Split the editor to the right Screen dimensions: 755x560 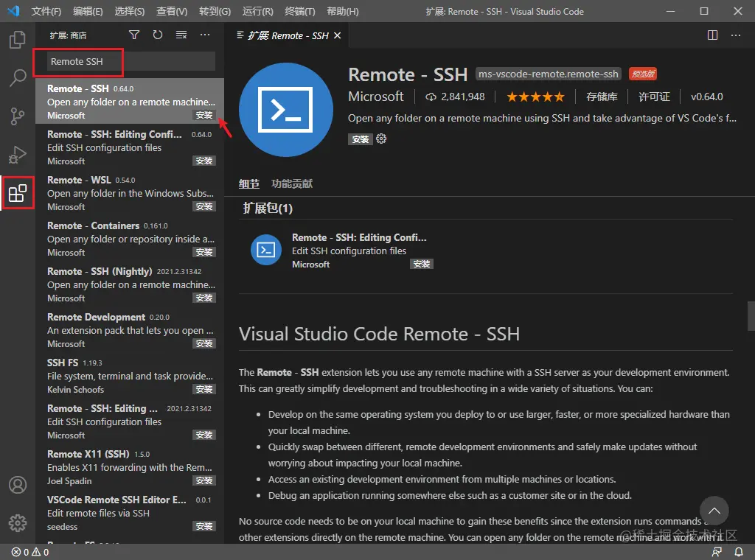tap(713, 35)
